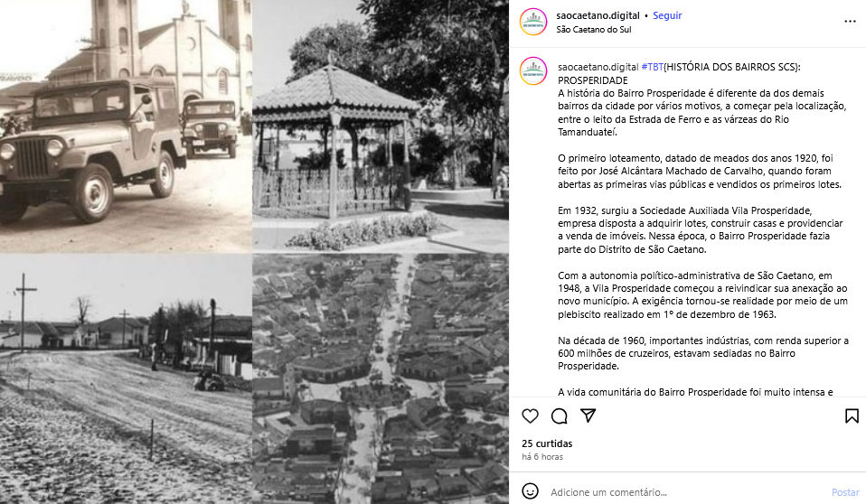
Task: Click the vintage jeep photo
Action: click(x=126, y=126)
